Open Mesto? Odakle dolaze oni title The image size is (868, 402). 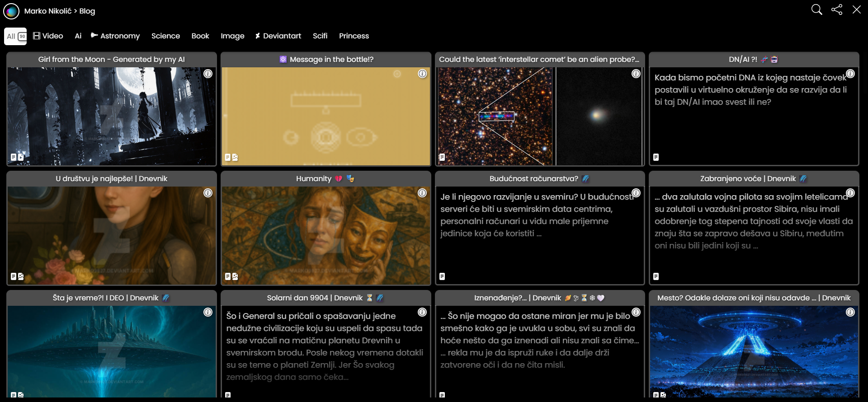pos(754,298)
